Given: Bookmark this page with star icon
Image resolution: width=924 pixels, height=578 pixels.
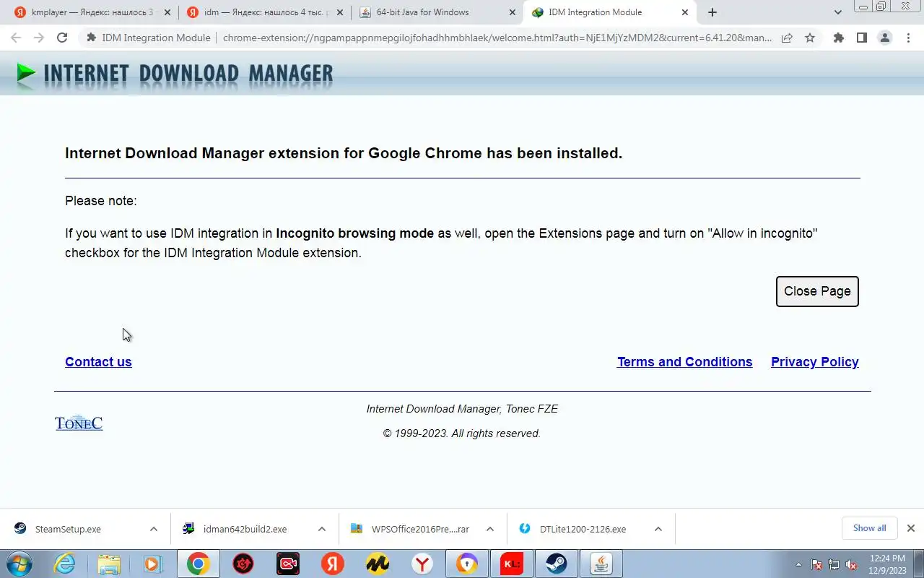Looking at the screenshot, I should tap(810, 38).
